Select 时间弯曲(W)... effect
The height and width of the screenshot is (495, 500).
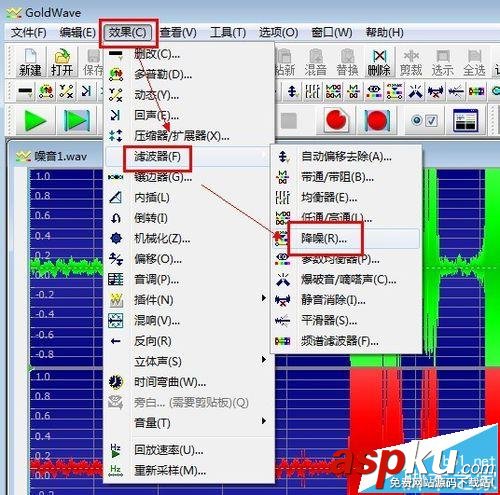coord(188,382)
